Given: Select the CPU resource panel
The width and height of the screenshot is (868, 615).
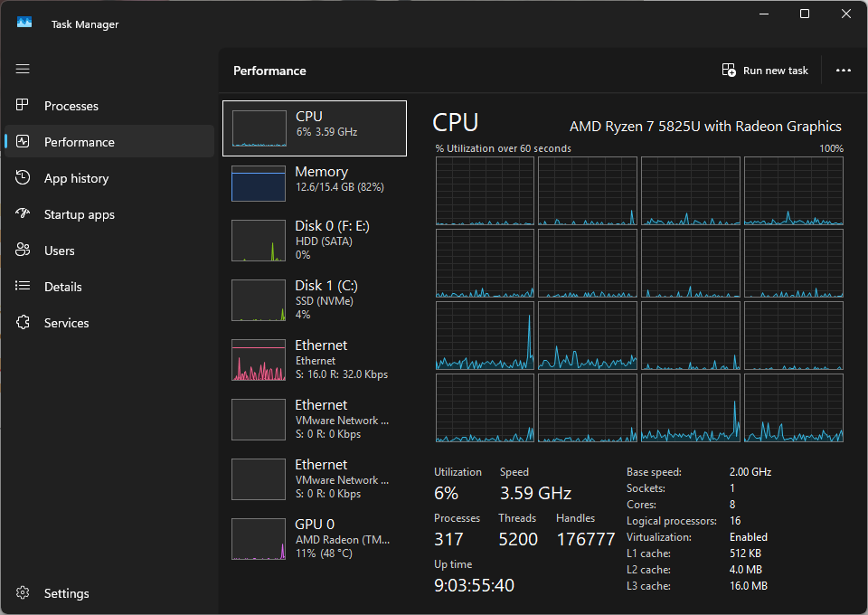Looking at the screenshot, I should [315, 128].
